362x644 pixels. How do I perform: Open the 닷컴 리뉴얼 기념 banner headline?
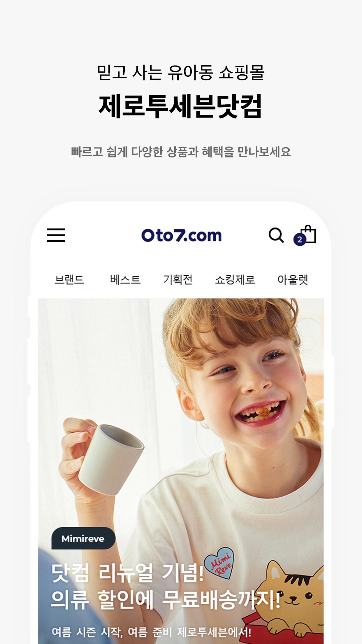click(127, 573)
